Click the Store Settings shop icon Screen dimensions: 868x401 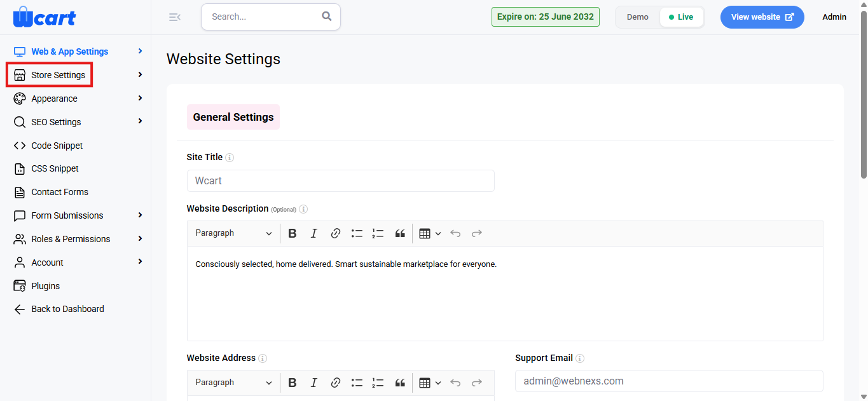(x=20, y=75)
